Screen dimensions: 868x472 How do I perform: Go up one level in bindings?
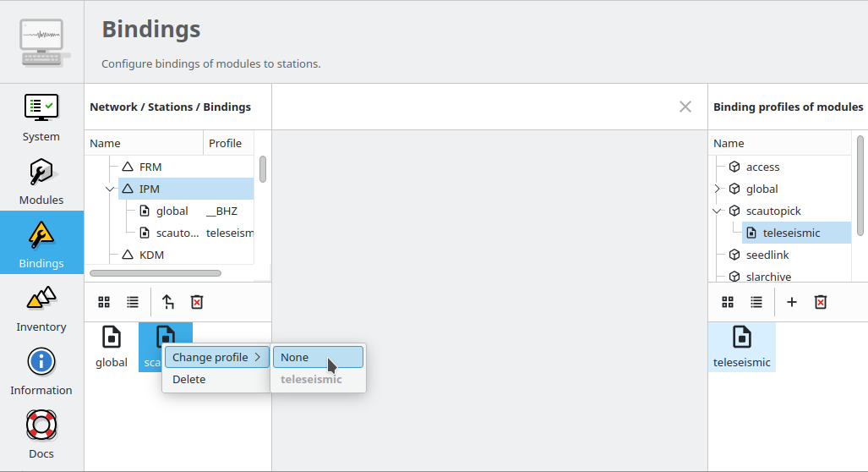[x=168, y=302]
